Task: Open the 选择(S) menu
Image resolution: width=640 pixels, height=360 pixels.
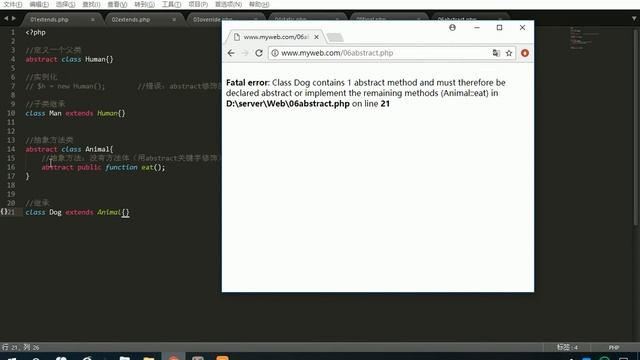Action: pos(65,4)
